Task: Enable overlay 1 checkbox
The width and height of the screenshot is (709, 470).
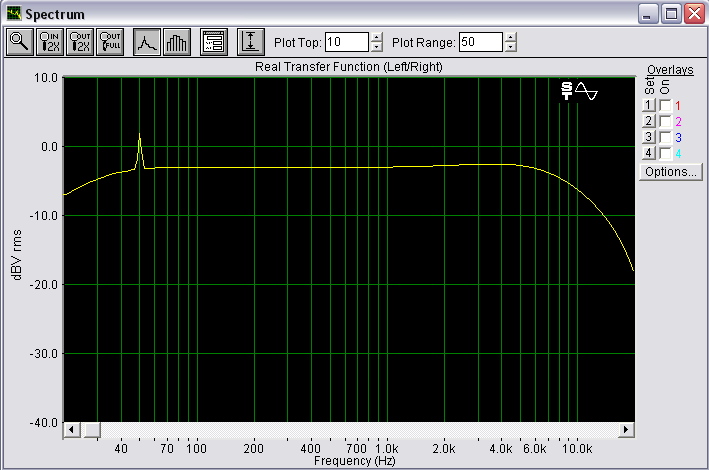Action: [665, 105]
